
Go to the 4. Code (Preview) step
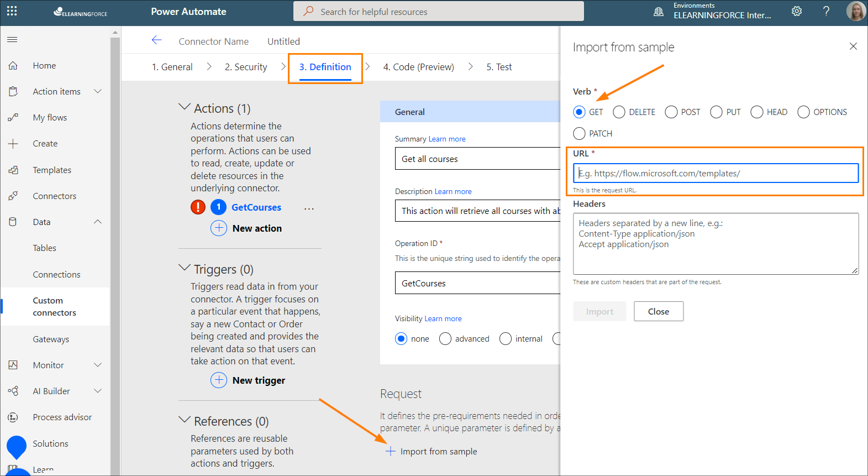click(x=419, y=67)
